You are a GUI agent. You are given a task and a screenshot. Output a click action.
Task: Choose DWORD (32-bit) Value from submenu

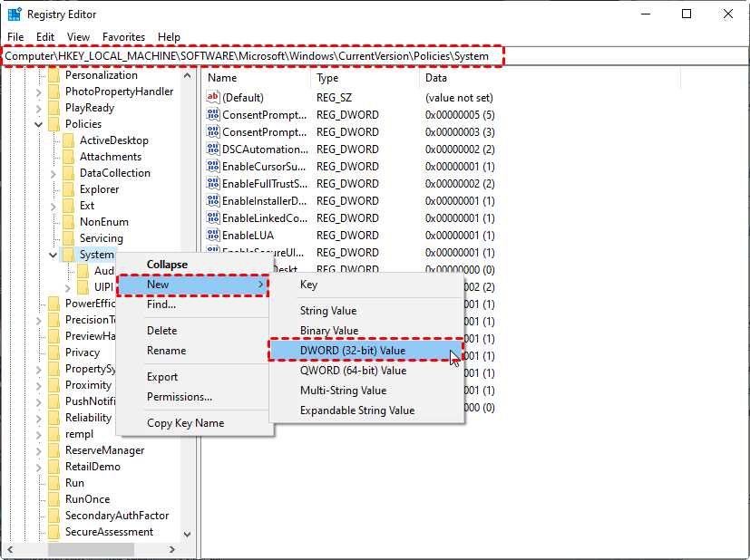click(366, 351)
